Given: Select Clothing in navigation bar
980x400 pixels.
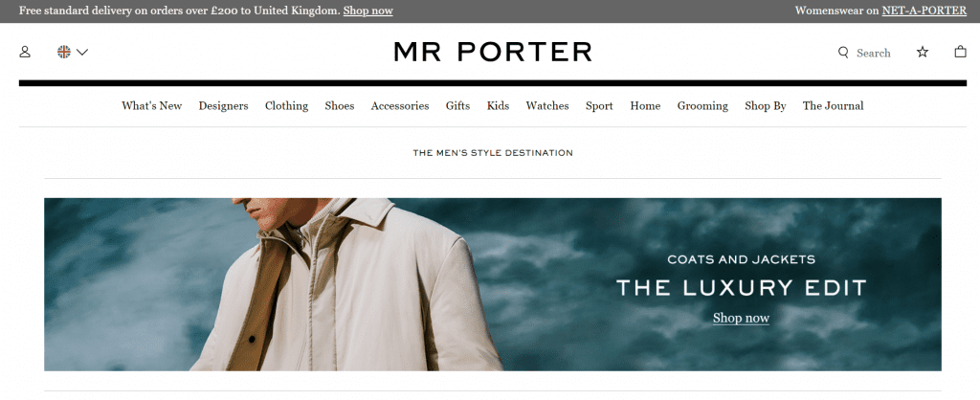Looking at the screenshot, I should click(287, 106).
